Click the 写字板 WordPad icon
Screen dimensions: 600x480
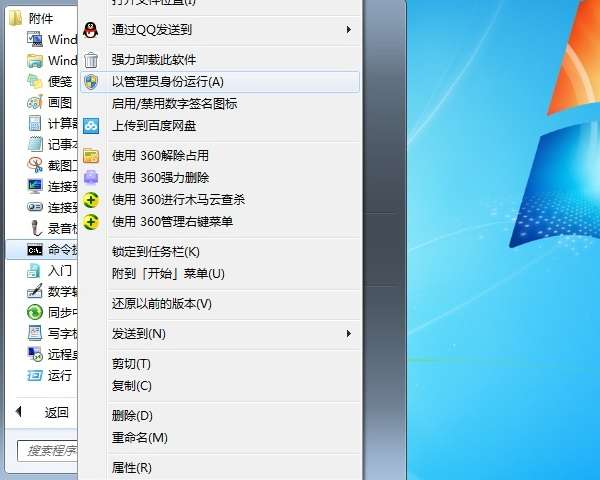coord(35,333)
